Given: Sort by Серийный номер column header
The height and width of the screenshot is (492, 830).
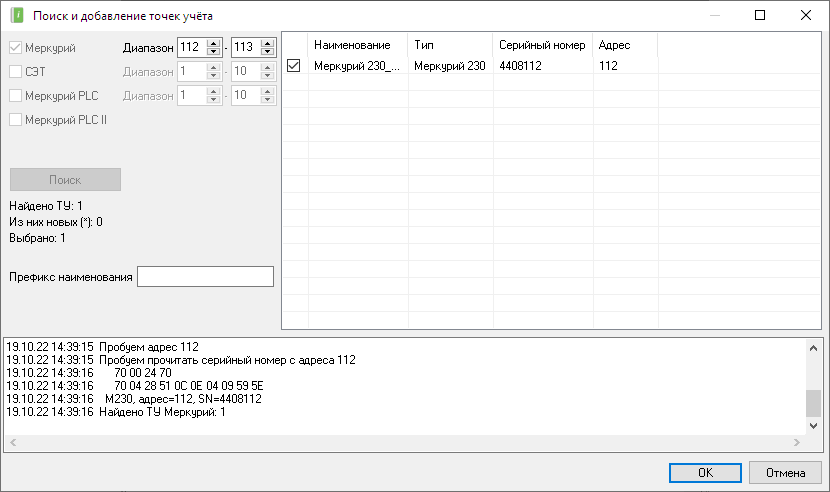Looking at the screenshot, I should pyautogui.click(x=543, y=45).
